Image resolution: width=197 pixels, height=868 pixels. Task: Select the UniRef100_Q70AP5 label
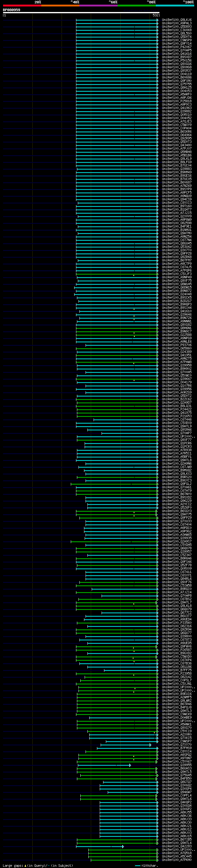tap(177, 50)
